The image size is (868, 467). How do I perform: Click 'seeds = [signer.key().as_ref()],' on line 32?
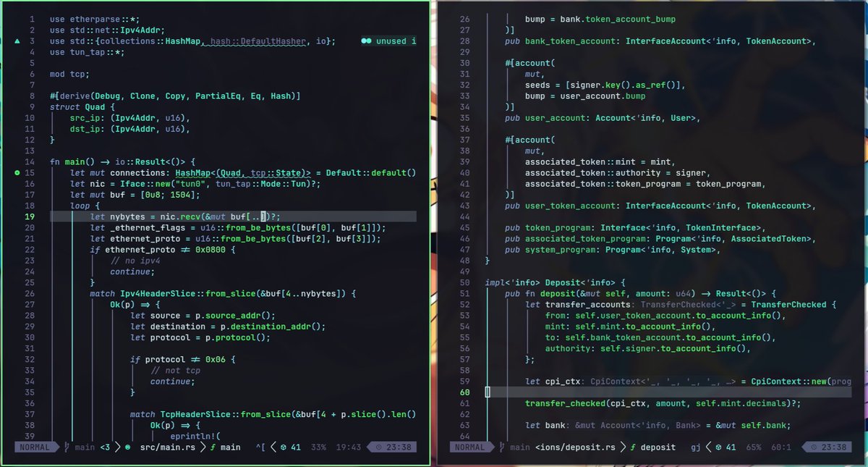pyautogui.click(x=605, y=85)
